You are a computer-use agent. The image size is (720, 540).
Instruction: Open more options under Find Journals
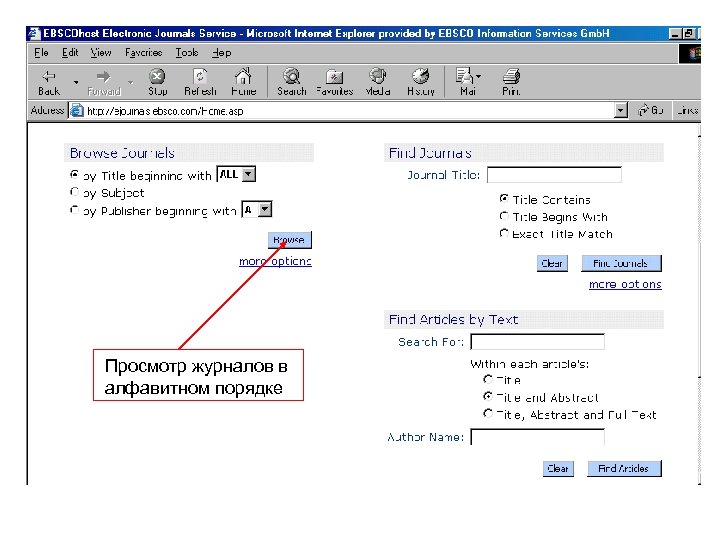pyautogui.click(x=625, y=284)
